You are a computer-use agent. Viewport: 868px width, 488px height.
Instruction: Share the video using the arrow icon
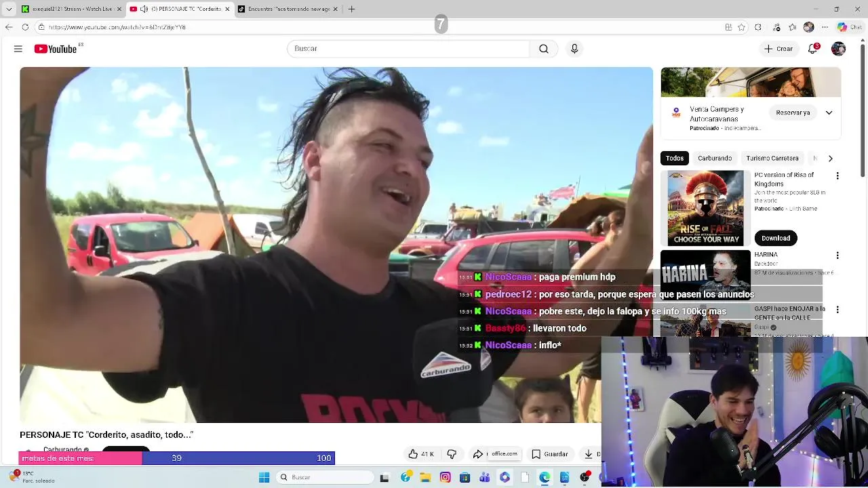[478, 454]
